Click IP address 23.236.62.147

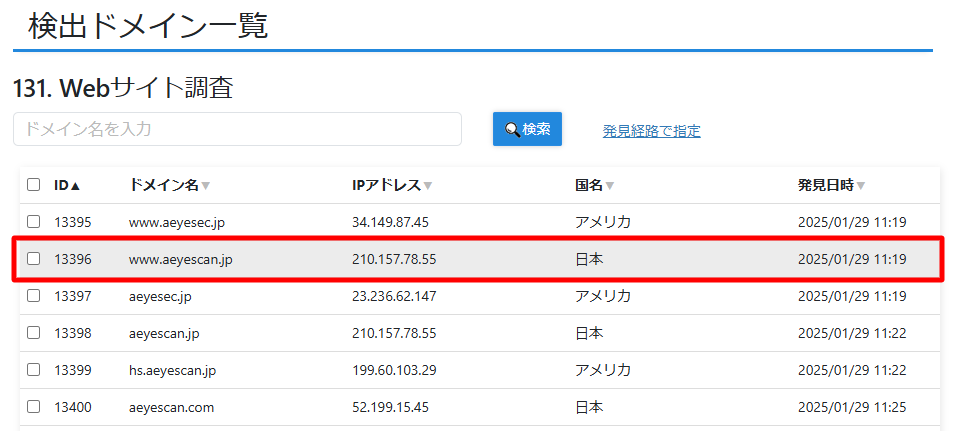pos(394,296)
